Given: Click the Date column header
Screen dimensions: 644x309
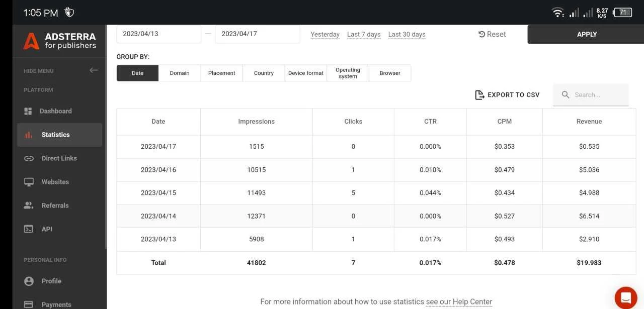Looking at the screenshot, I should pyautogui.click(x=158, y=122).
